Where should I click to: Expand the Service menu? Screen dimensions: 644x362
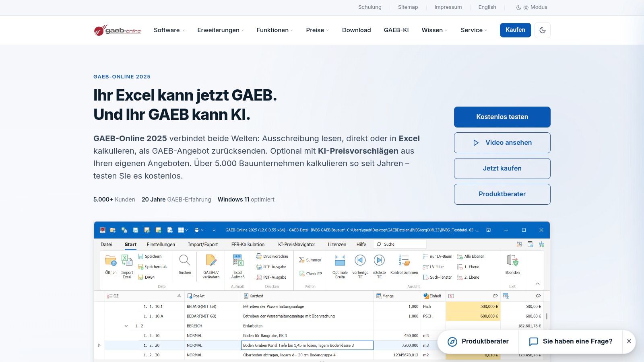pos(474,30)
